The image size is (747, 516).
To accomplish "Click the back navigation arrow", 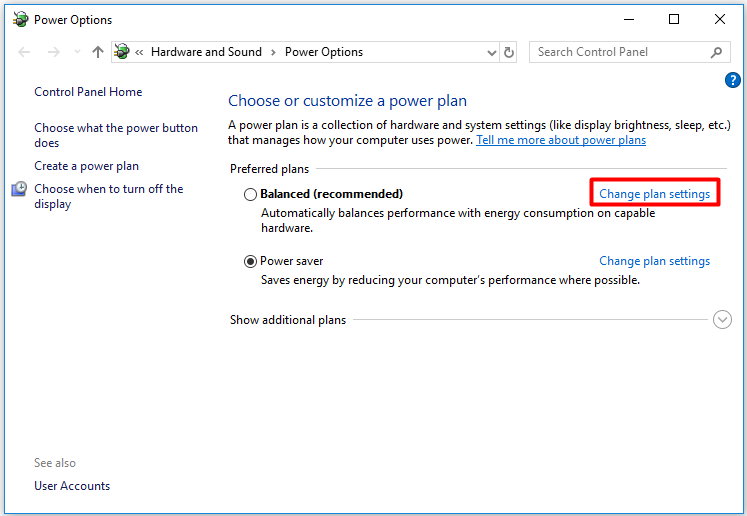I will click(x=24, y=52).
